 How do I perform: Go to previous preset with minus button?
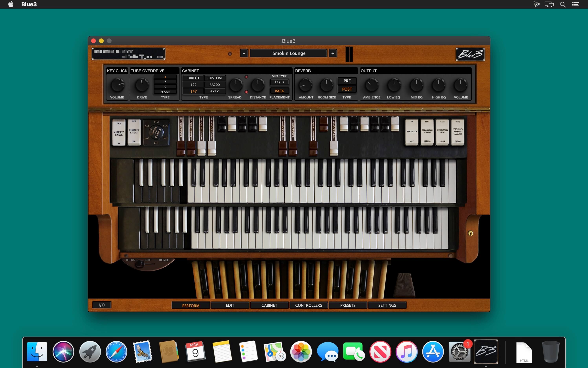[244, 53]
